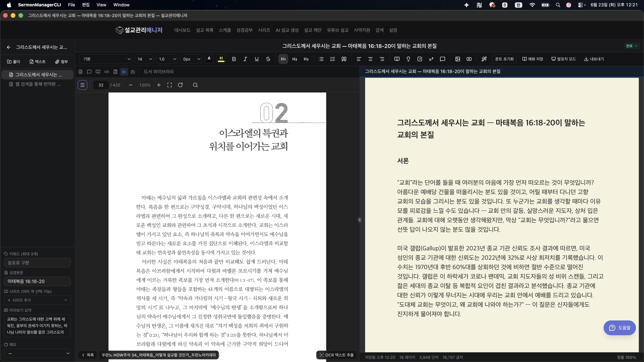Align text right

(x=382, y=59)
